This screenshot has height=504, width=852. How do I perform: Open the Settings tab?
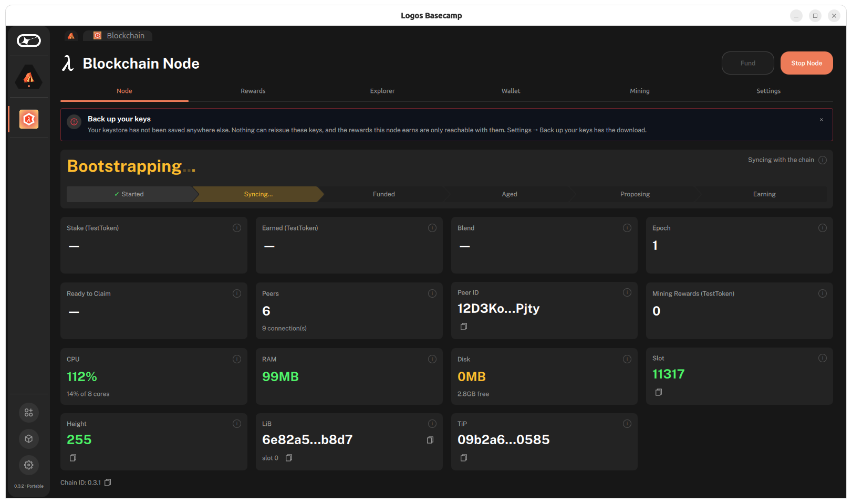coord(768,91)
